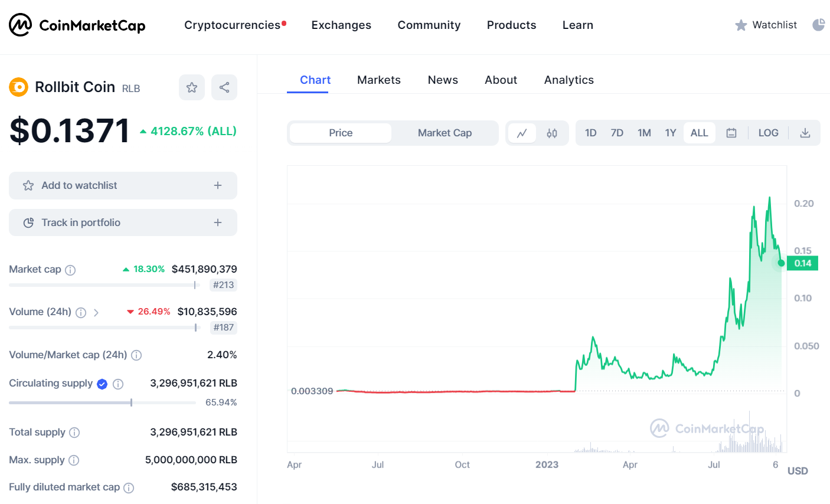Select the line chart view icon
830x504 pixels.
(x=522, y=133)
